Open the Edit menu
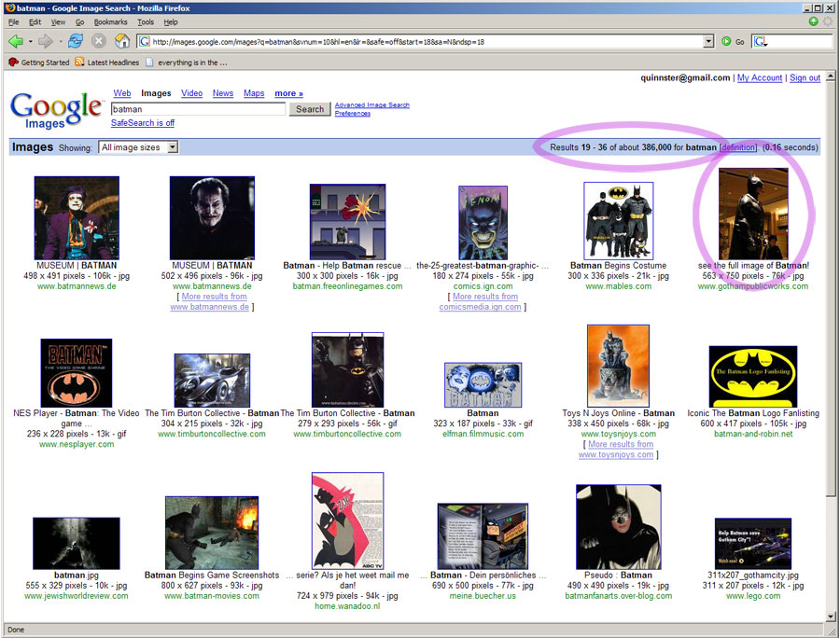 pyautogui.click(x=35, y=22)
